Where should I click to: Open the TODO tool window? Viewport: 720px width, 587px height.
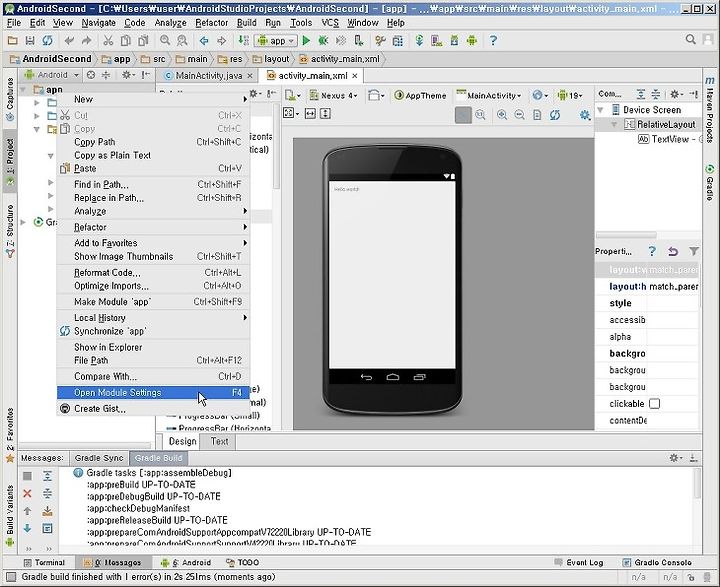click(242, 563)
